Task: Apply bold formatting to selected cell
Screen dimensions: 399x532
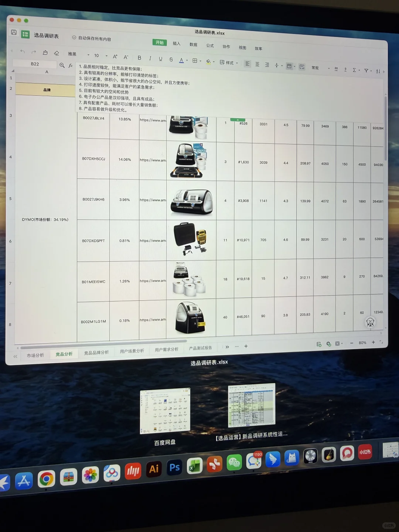Action: (x=139, y=58)
